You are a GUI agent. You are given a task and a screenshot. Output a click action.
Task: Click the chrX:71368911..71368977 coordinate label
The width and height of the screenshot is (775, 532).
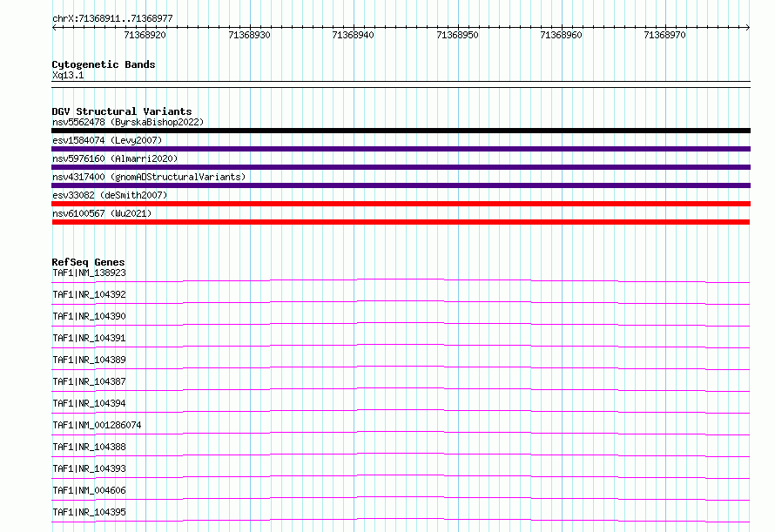point(112,18)
